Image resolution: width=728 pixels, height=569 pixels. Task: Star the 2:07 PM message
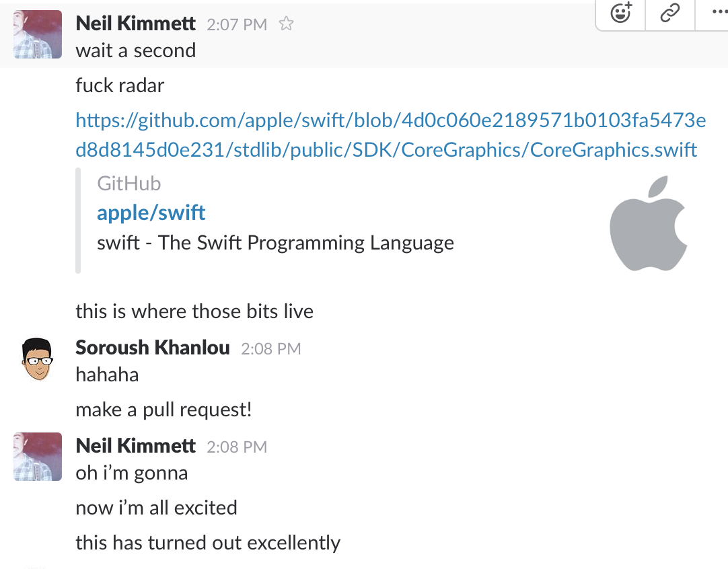click(286, 24)
